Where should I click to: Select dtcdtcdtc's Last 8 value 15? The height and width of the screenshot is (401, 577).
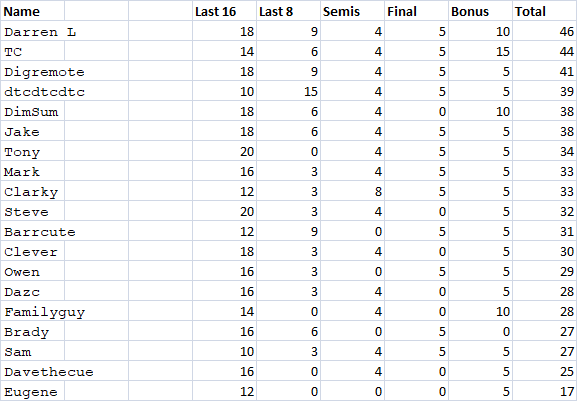[x=288, y=91]
